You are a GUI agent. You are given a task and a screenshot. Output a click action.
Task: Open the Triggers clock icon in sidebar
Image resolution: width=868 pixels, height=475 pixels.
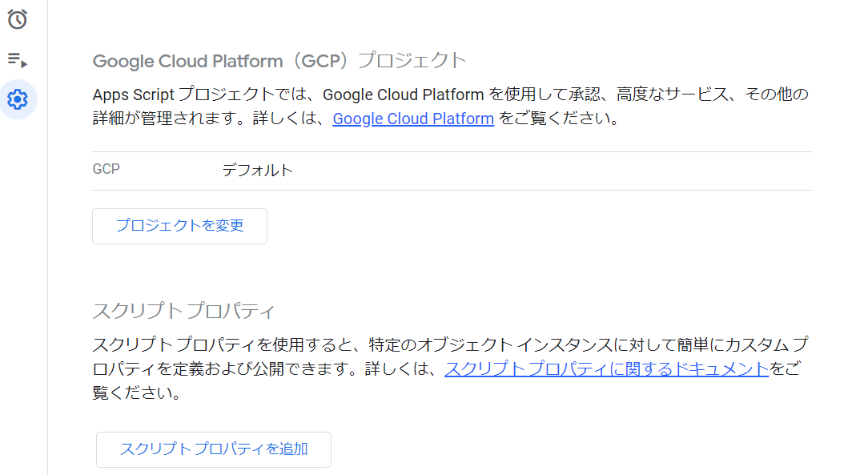click(17, 18)
